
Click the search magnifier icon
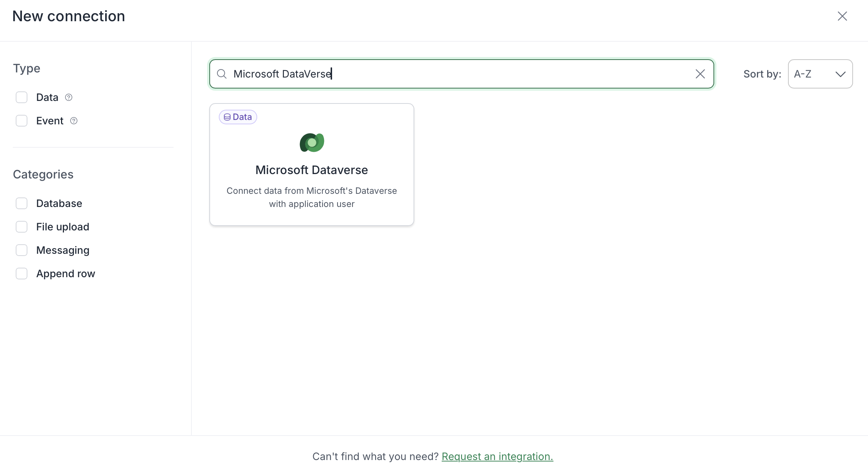pos(222,74)
